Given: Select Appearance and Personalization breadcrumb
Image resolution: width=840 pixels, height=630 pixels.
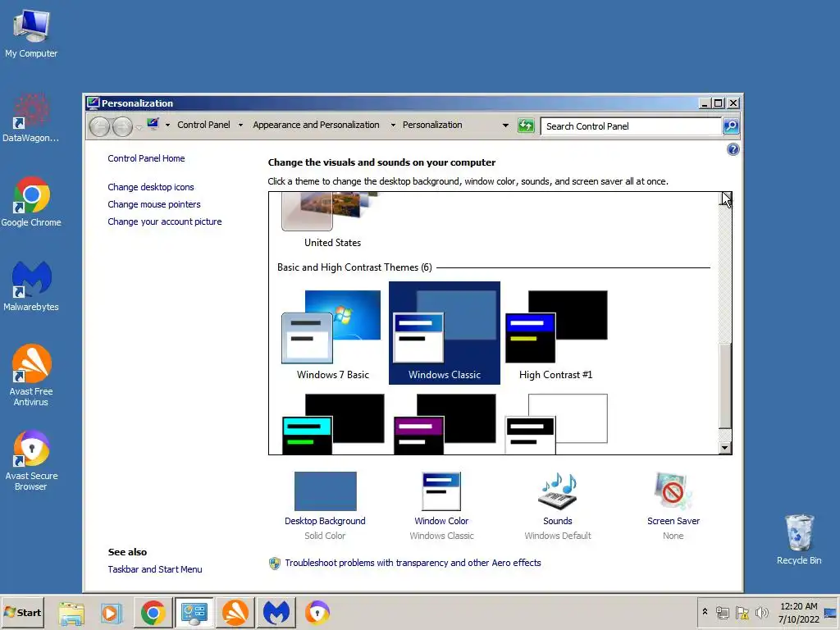Looking at the screenshot, I should (316, 125).
